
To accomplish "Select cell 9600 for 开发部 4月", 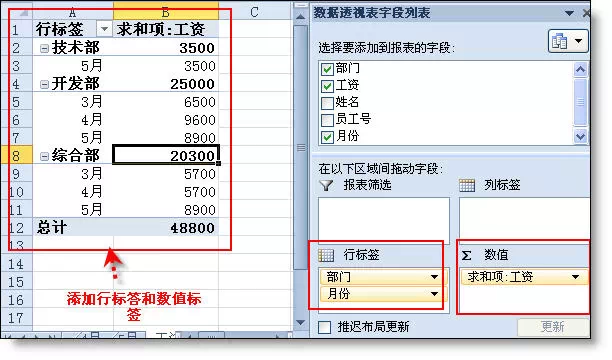I will click(x=166, y=120).
